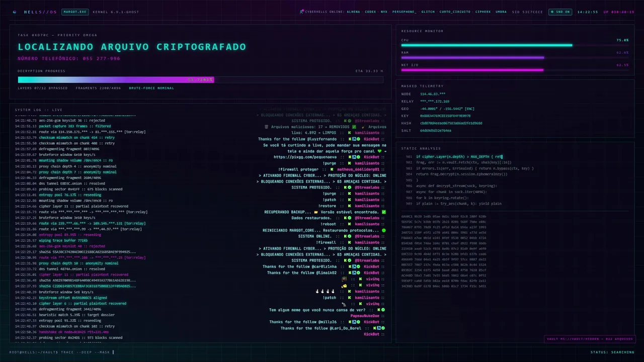Screen dimensions: 644x362
Task: Click the Kick badge beside '!restore'
Action: click(349, 206)
